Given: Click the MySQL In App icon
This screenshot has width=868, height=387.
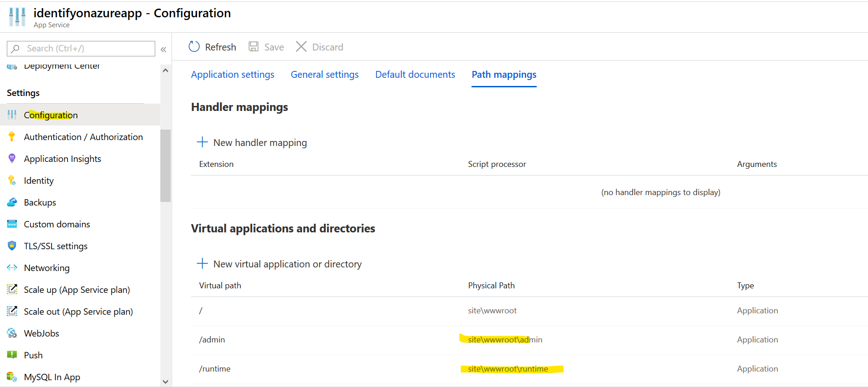Looking at the screenshot, I should tap(12, 377).
